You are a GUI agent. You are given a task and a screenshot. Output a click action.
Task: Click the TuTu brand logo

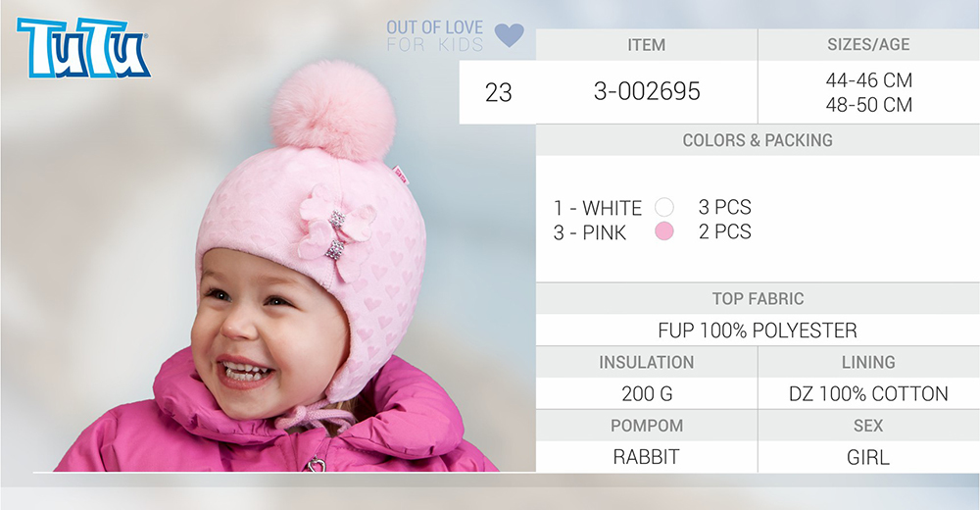83,47
